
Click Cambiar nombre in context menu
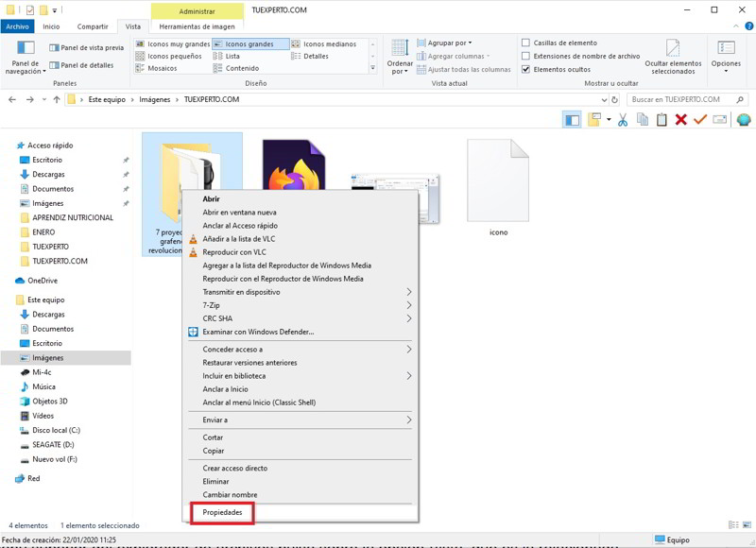pyautogui.click(x=230, y=495)
